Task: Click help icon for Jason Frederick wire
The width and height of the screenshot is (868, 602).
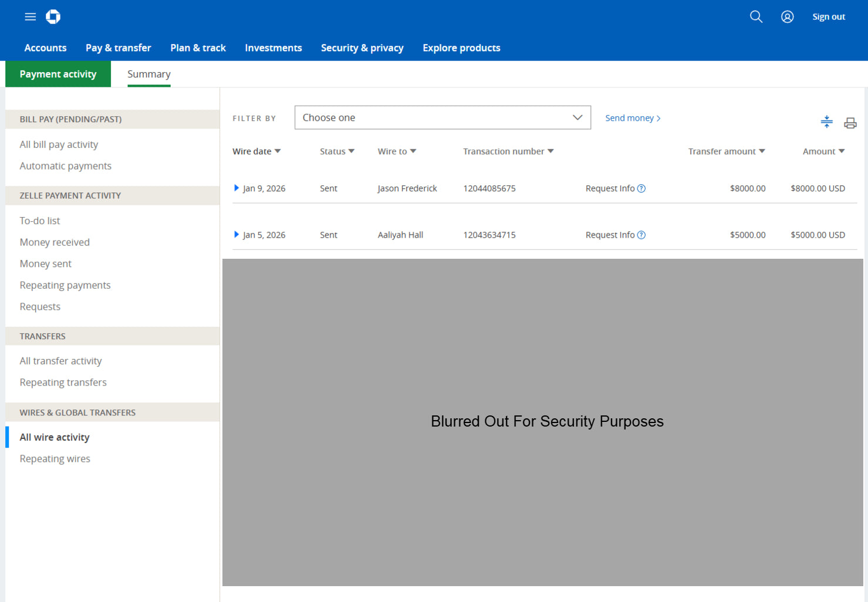Action: [x=641, y=188]
